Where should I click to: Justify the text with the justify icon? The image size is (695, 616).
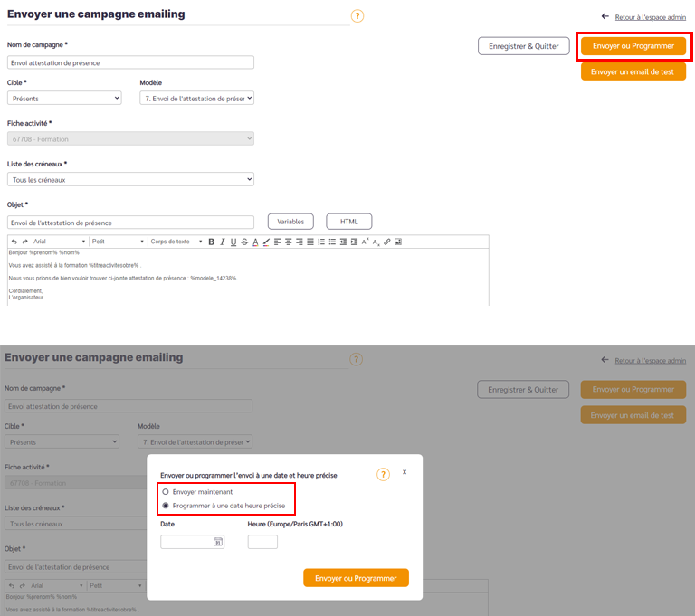(x=310, y=242)
